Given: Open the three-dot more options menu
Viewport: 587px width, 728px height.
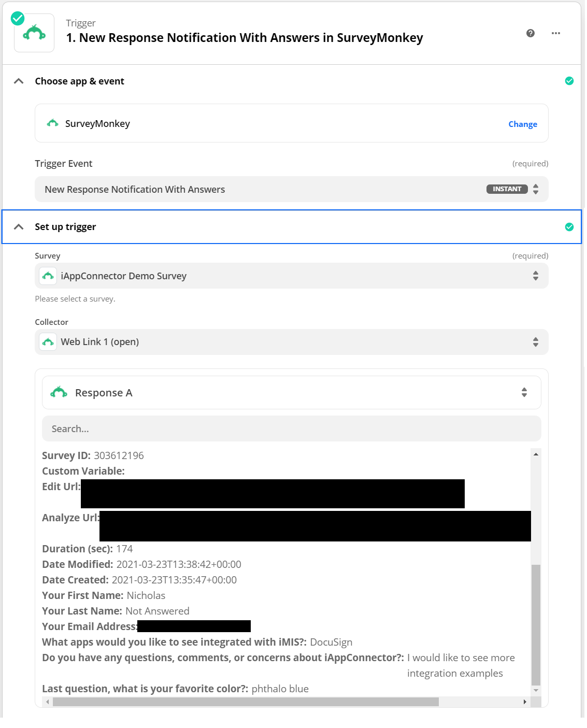Looking at the screenshot, I should 555,33.
